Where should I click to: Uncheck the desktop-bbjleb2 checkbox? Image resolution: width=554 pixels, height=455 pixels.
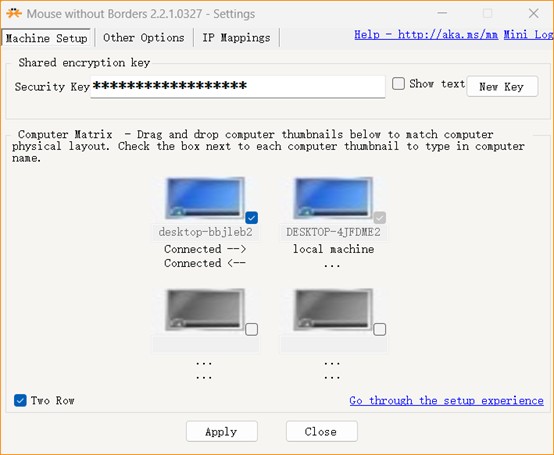point(251,218)
